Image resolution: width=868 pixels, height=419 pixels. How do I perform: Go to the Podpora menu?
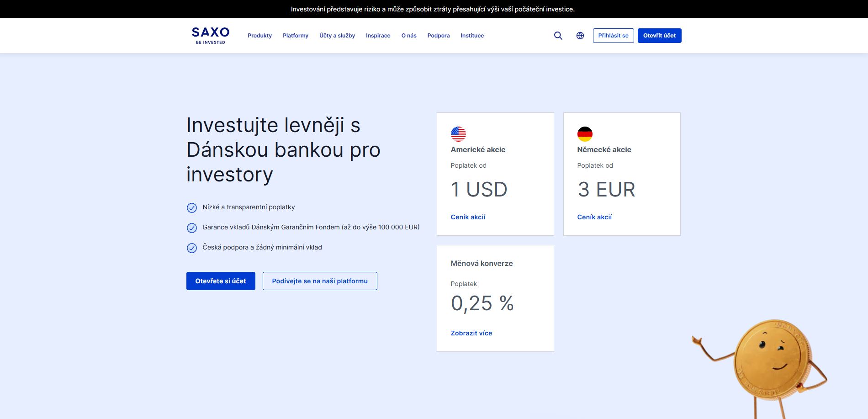[x=439, y=36]
